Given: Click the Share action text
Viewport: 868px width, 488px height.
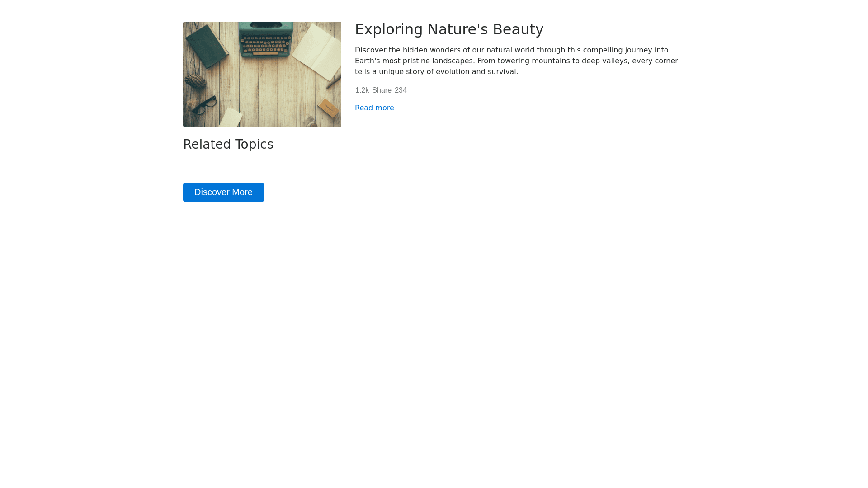Looking at the screenshot, I should coord(382,90).
